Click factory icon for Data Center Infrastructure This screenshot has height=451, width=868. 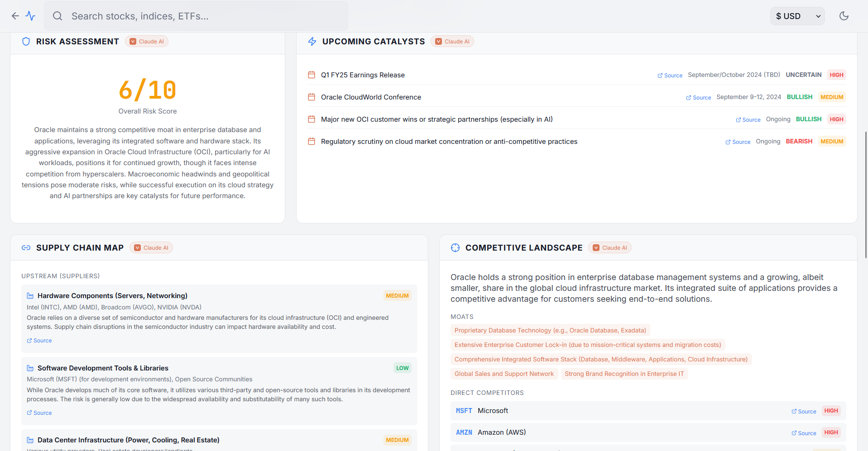(x=30, y=440)
